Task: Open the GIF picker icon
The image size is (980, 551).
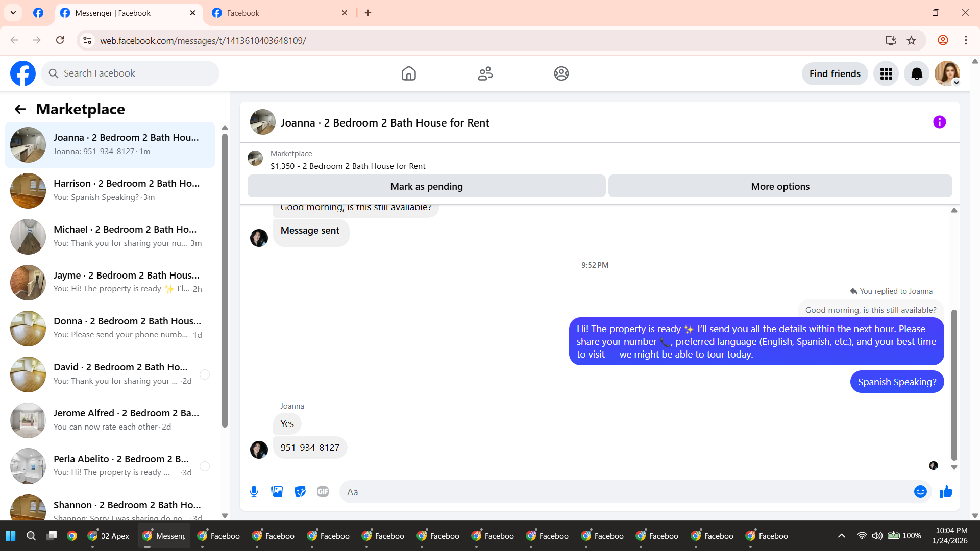Action: click(323, 492)
